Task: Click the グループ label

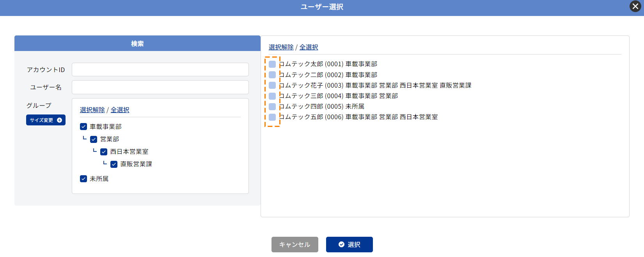Action: coord(39,106)
